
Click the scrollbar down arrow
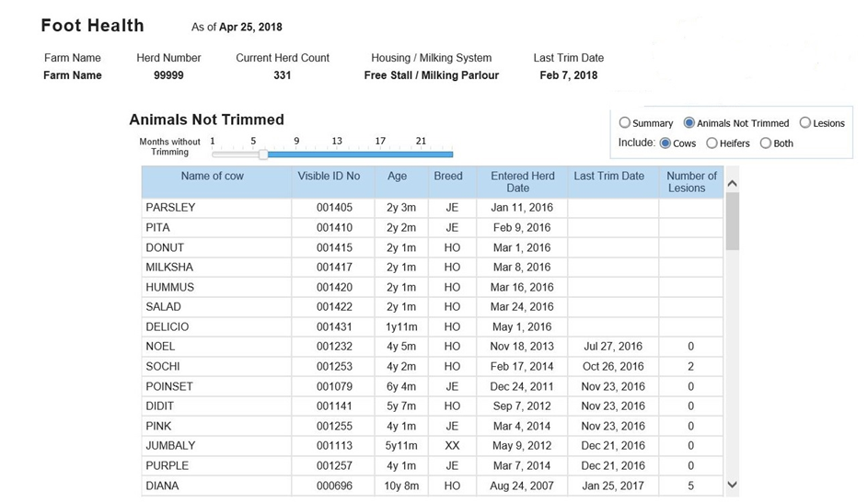[732, 485]
